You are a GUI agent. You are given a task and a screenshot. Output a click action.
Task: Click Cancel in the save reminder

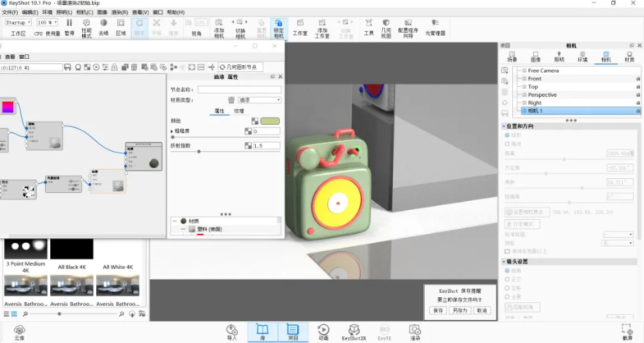click(482, 310)
